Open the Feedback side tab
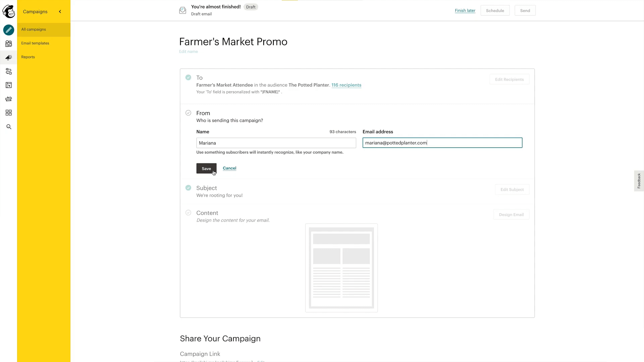 pyautogui.click(x=639, y=181)
